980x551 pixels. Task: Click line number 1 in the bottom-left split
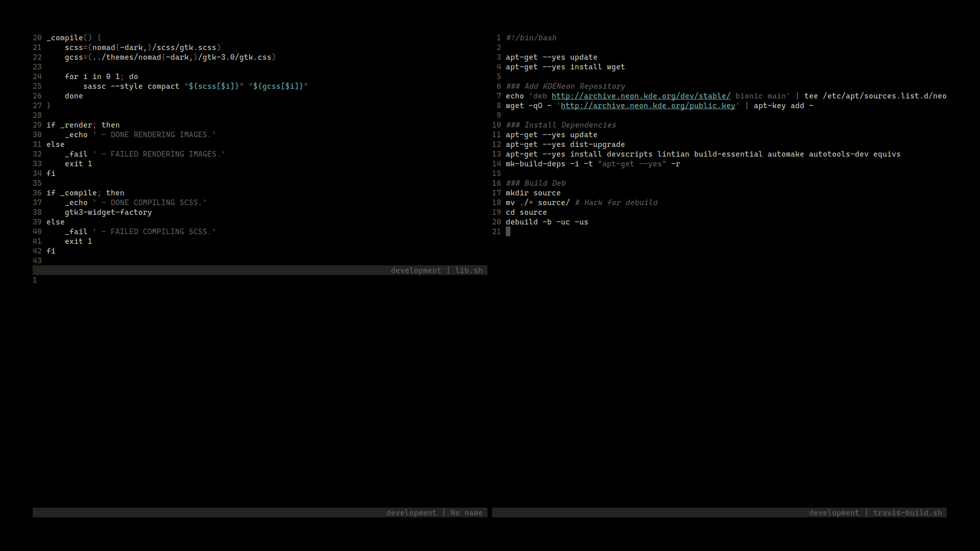pyautogui.click(x=35, y=280)
